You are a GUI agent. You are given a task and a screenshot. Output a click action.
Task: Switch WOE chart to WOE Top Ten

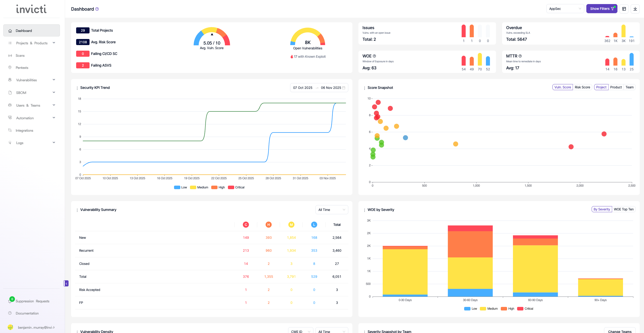[x=624, y=209]
